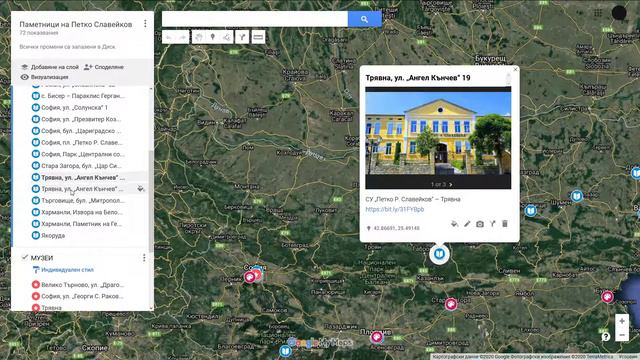Viewport: 640px width, 360px height.
Task: Click the paint bucket beside hovered Трявна item
Action: pyautogui.click(x=140, y=189)
